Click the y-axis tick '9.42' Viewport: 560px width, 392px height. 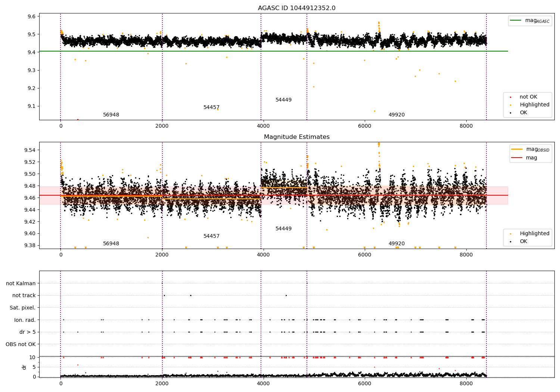[29, 222]
